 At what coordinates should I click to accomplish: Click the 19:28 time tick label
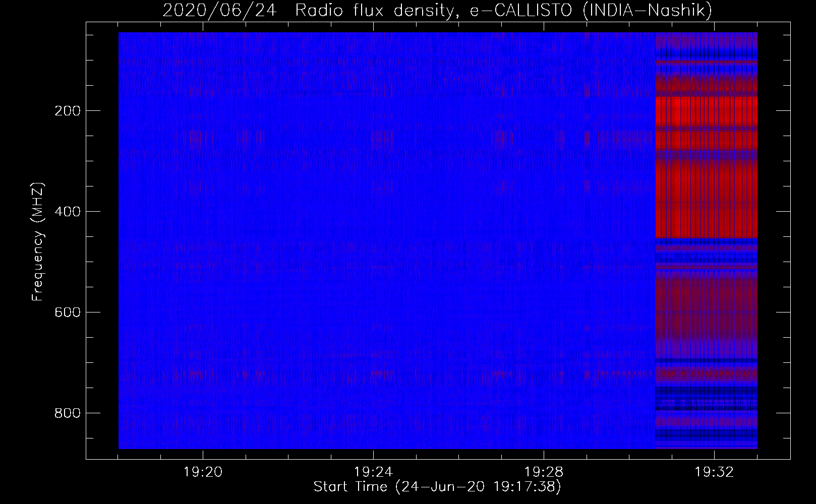coord(544,472)
